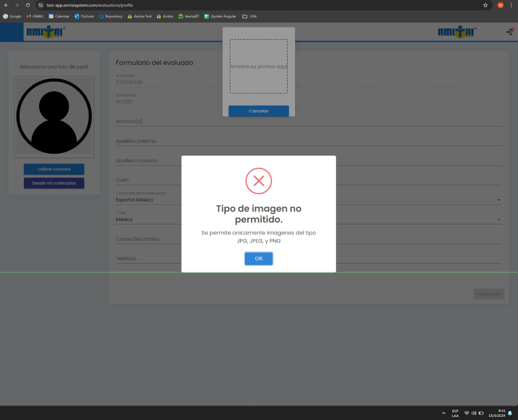Click the browser back arrow
Image resolution: width=518 pixels, height=420 pixels.
point(6,5)
